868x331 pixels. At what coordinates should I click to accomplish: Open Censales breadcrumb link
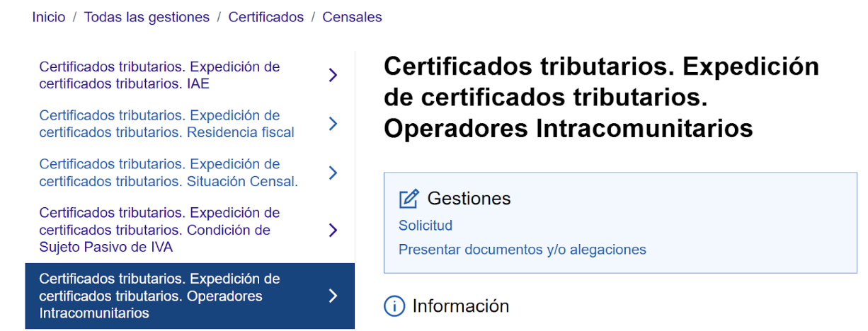(x=352, y=17)
